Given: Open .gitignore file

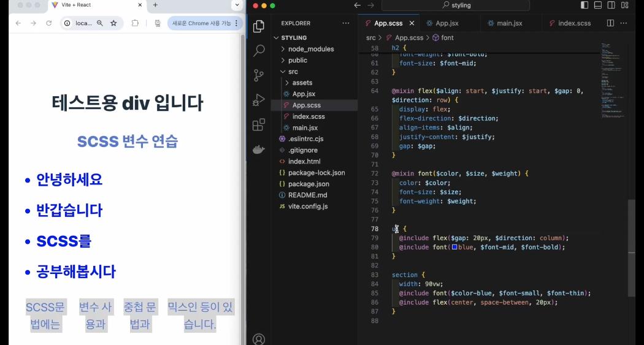Looking at the screenshot, I should click(x=315, y=150).
